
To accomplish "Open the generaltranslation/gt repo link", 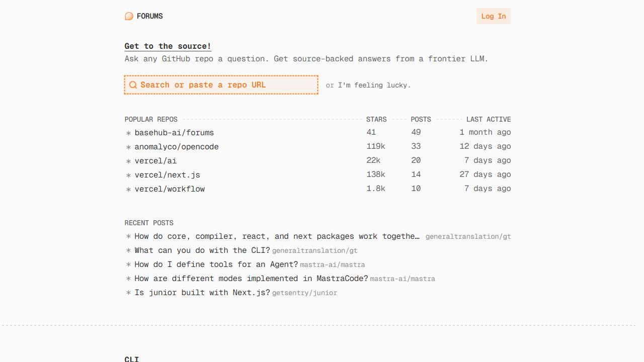I will 314,250.
